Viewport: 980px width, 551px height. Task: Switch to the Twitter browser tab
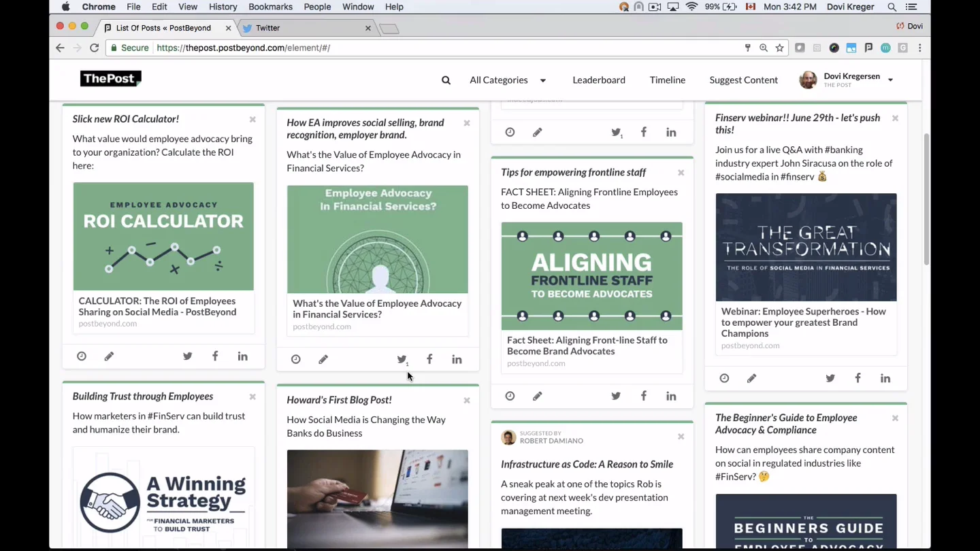click(306, 28)
